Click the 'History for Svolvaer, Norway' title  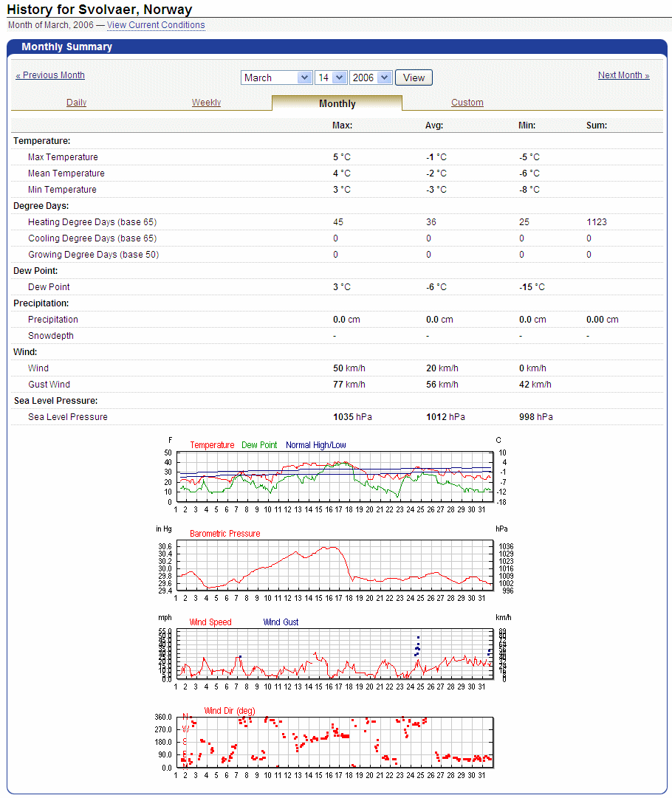tap(99, 9)
